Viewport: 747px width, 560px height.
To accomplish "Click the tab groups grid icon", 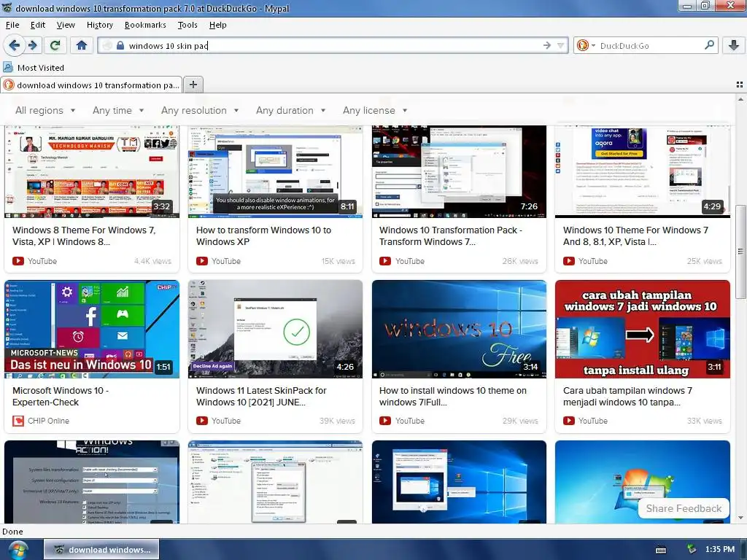I will click(x=740, y=85).
